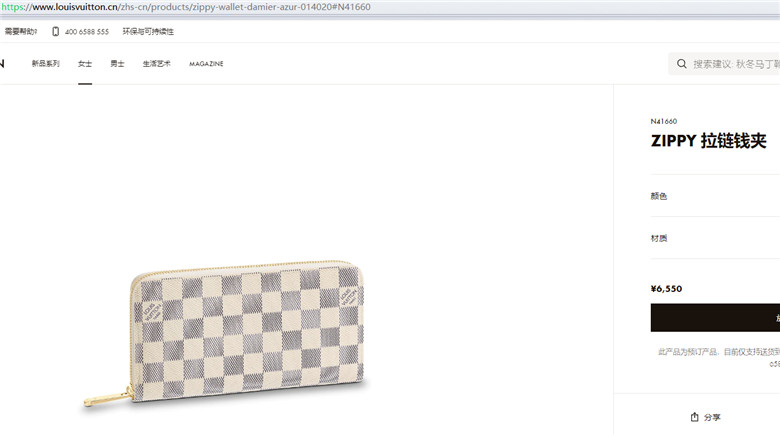Open the 需要帮助? help link

21,31
